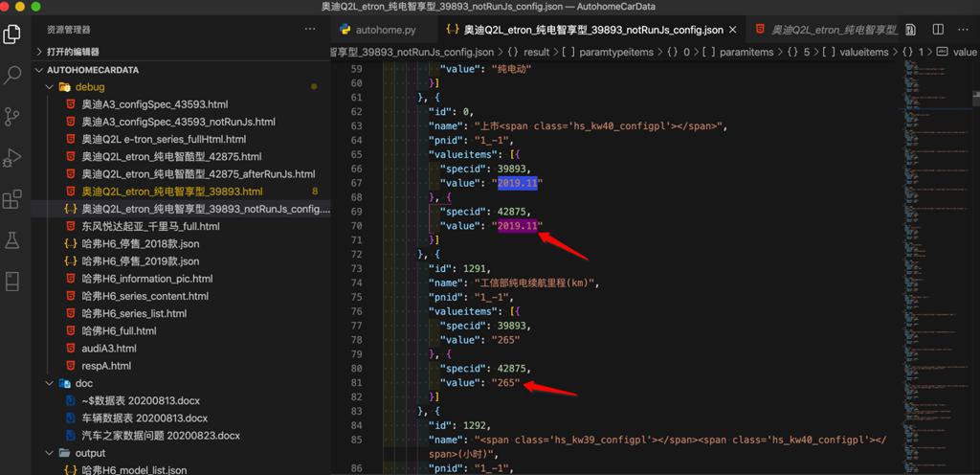The image size is (980, 475).
Task: Open 奥迪Q2L_etron_纯电智酷型_42875.html file
Action: 171,156
